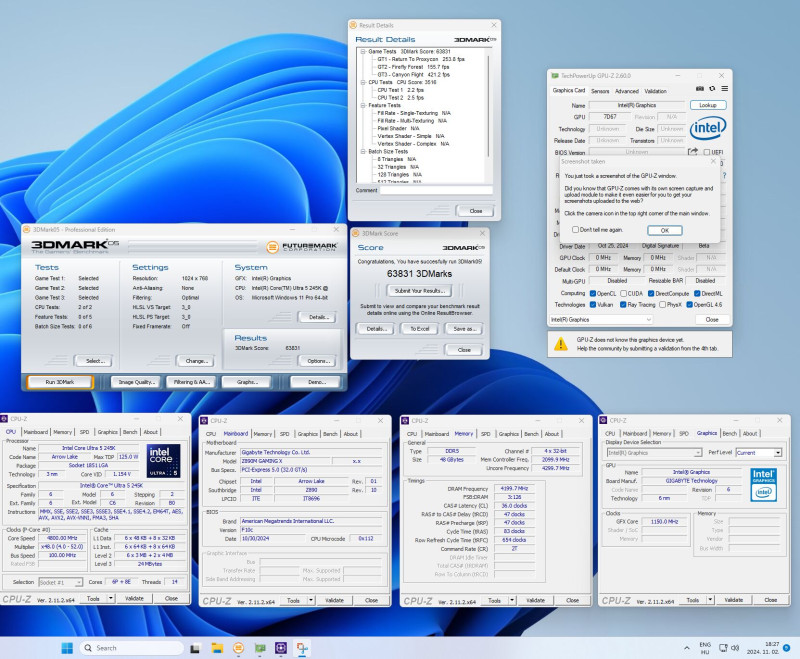The width and height of the screenshot is (800, 659).
Task: Open Tools dropdown arrow in CPU-Z Mainboard window
Action: tap(311, 600)
